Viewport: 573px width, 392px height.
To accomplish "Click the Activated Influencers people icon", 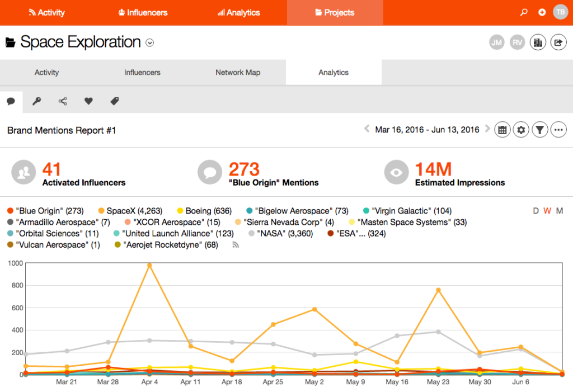I will click(x=24, y=172).
